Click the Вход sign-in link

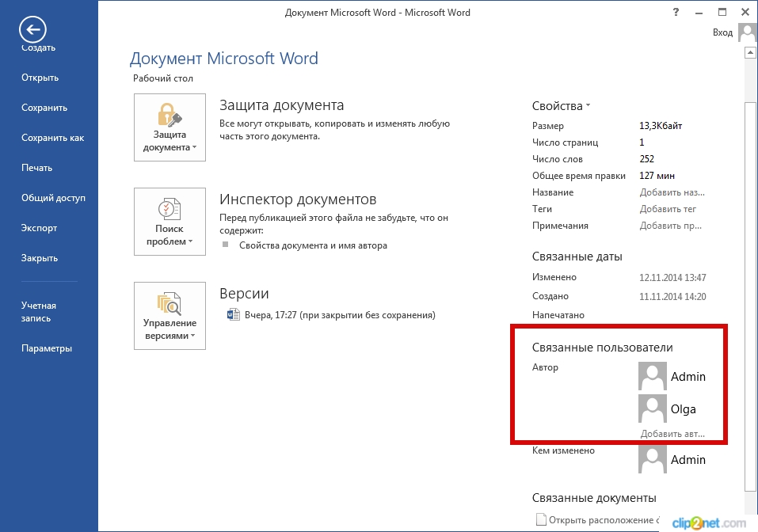[x=722, y=32]
